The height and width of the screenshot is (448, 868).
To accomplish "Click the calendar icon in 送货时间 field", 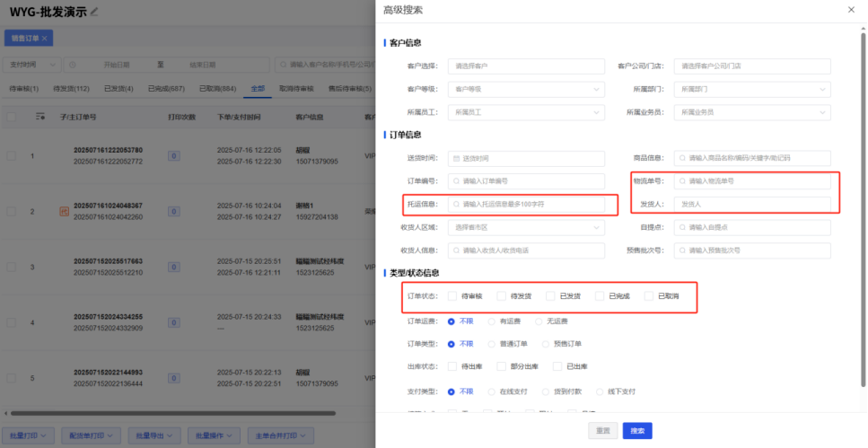I will pos(457,158).
